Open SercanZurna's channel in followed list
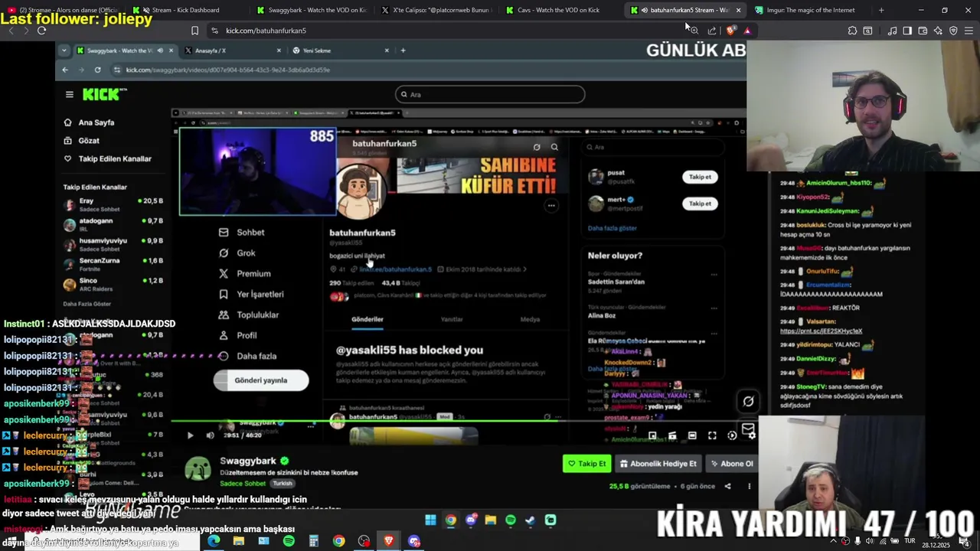This screenshot has height=551, width=980. pos(113,264)
